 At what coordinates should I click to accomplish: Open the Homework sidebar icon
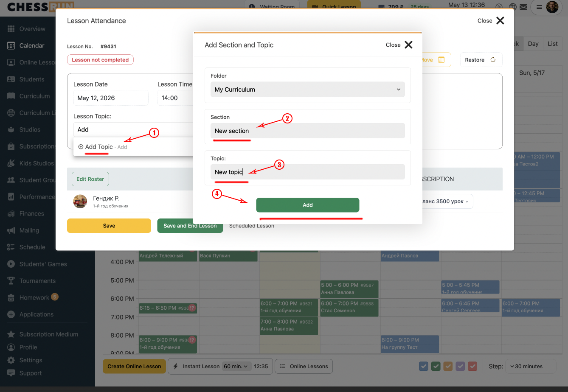[11, 298]
